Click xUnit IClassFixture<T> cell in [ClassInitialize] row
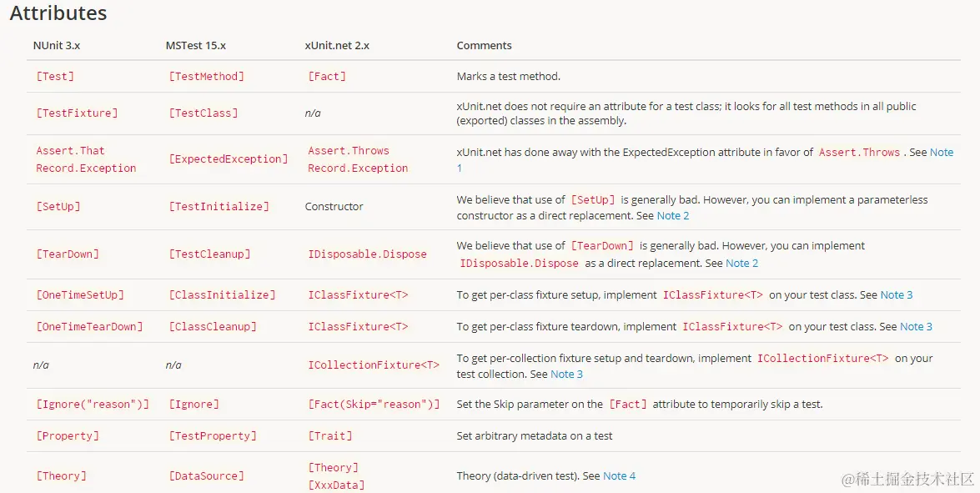 (358, 295)
